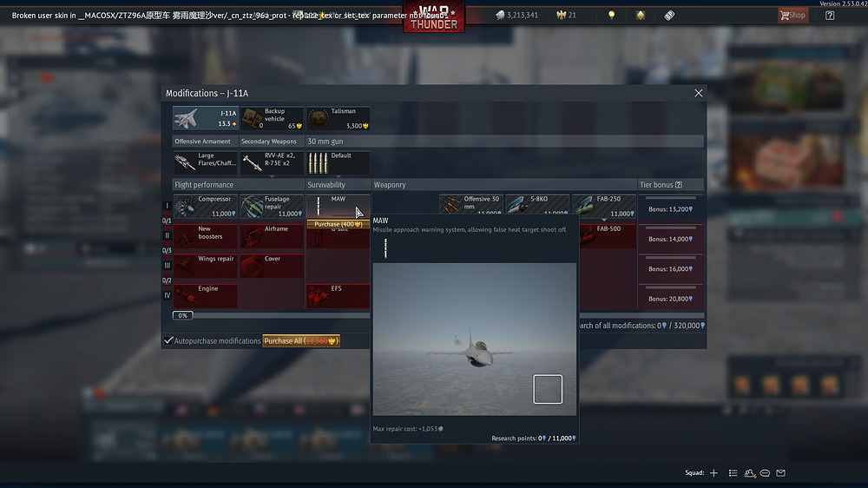Toggle Autopurchase modifications checkbox
The width and height of the screenshot is (868, 488).
168,341
